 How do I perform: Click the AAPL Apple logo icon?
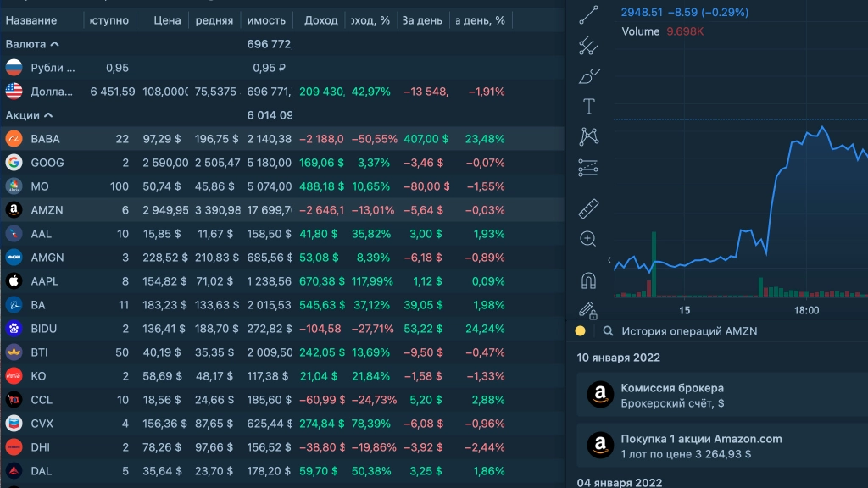click(14, 281)
